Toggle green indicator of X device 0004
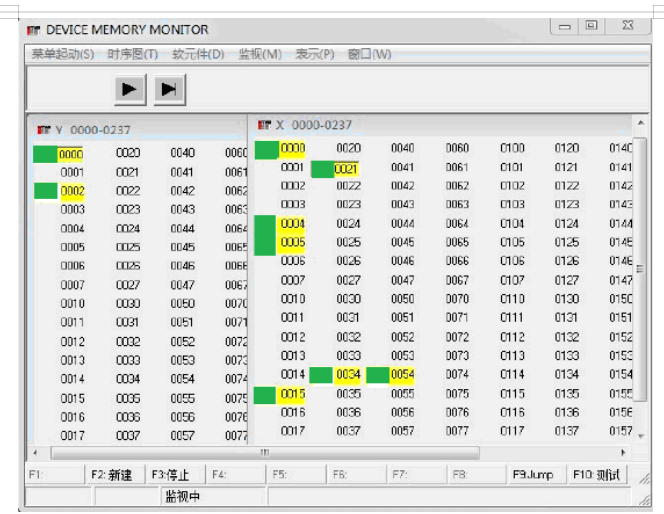Viewport: 664px width, 514px height. click(265, 224)
